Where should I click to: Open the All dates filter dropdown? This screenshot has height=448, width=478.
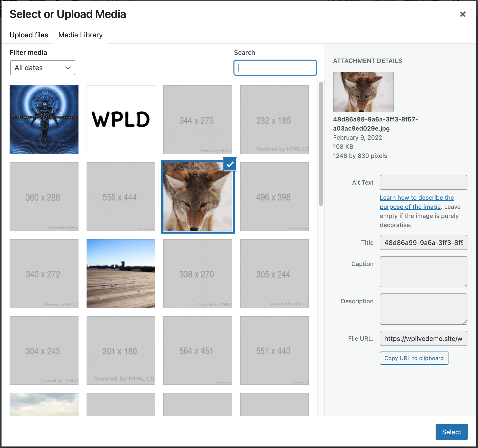(42, 68)
